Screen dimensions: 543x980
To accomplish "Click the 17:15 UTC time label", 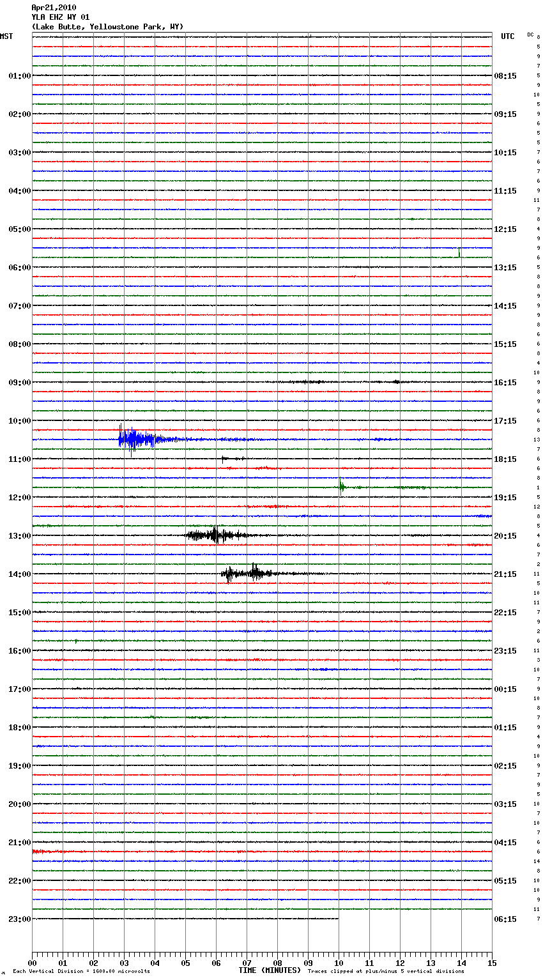I will click(505, 421).
